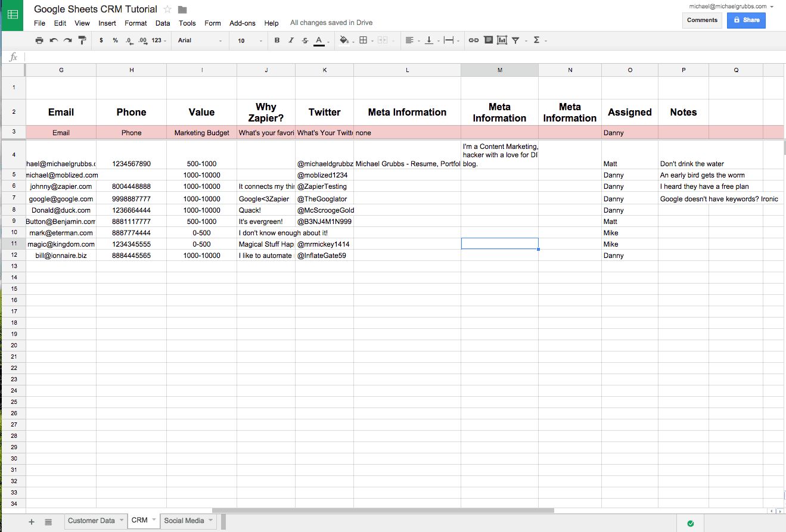Open the print dialog
This screenshot has width=786, height=532.
tap(39, 40)
